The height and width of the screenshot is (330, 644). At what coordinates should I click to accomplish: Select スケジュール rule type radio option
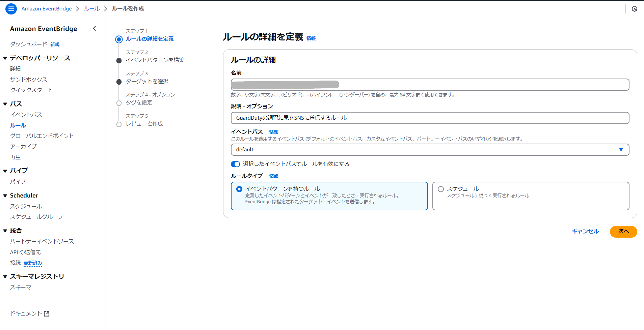(x=441, y=189)
